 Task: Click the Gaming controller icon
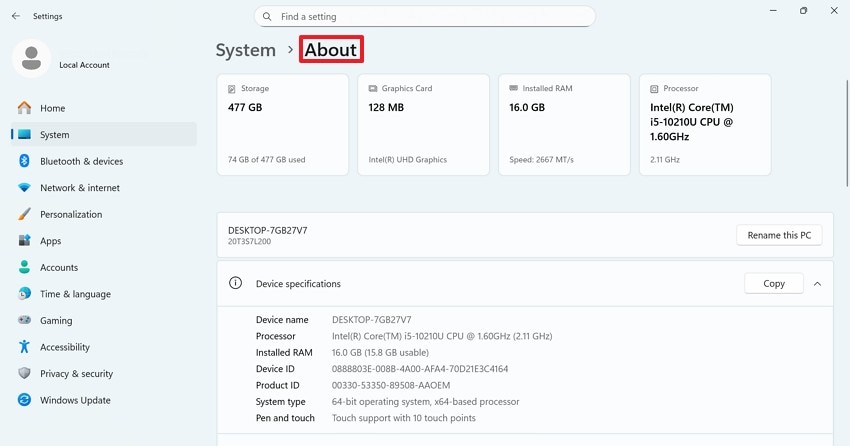tap(24, 321)
